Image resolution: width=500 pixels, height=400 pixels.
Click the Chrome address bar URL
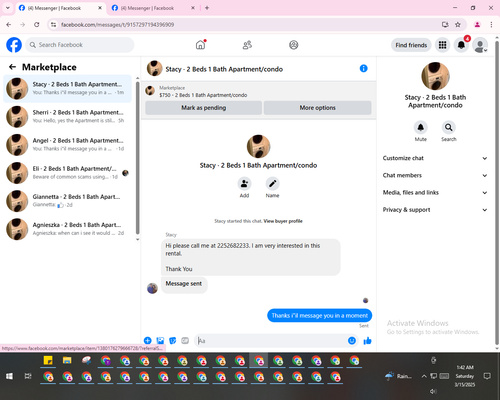(117, 24)
